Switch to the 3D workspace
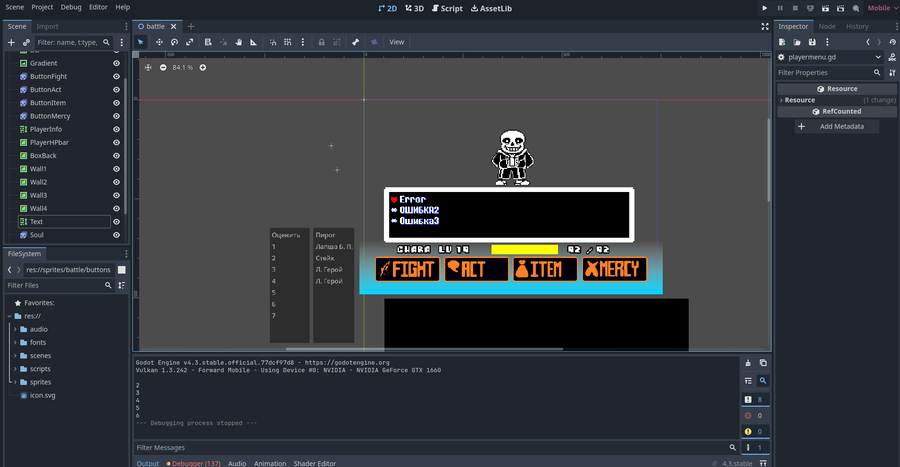 pos(414,8)
